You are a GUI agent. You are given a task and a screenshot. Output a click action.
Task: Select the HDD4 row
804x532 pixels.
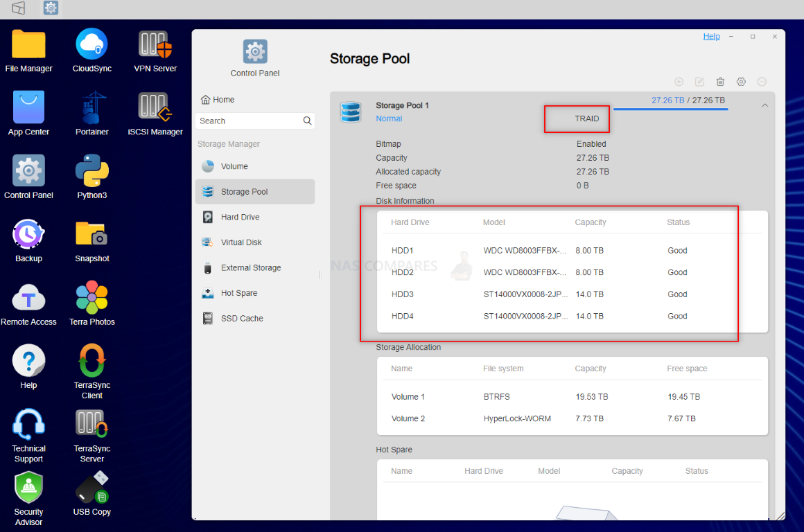pyautogui.click(x=573, y=317)
